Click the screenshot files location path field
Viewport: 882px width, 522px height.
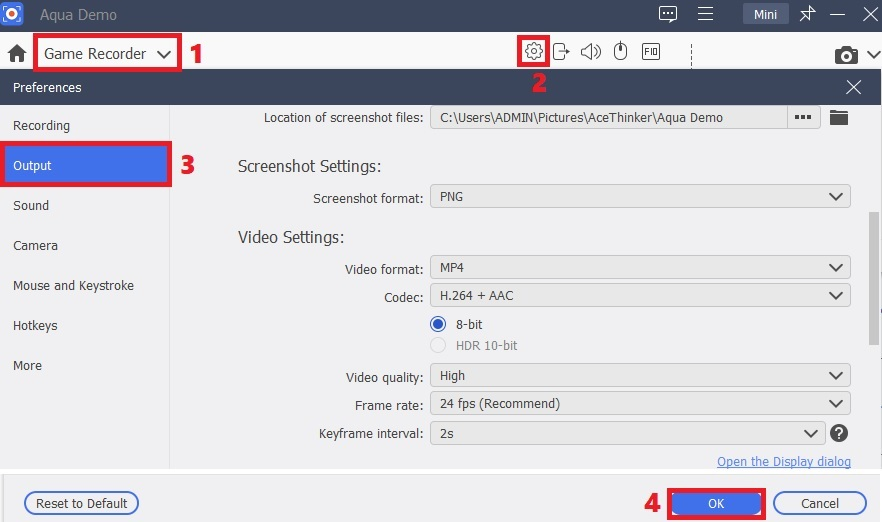click(608, 117)
